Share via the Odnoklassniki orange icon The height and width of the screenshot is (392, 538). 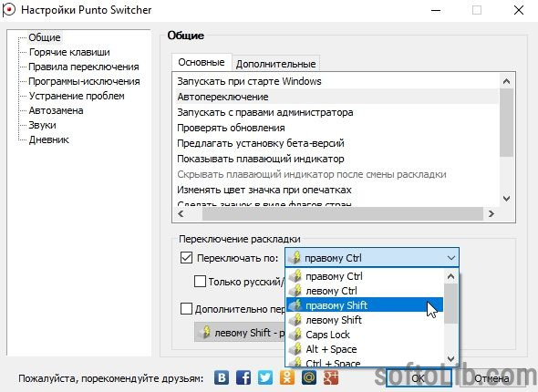point(287,377)
